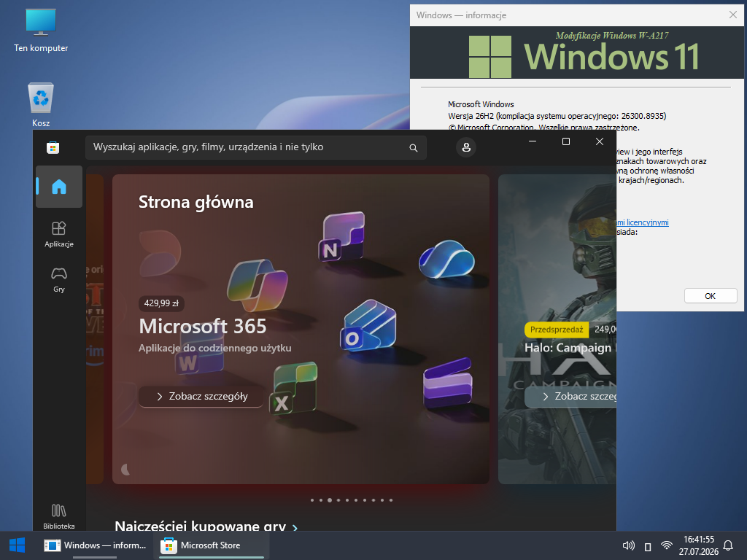Open Kosz recycle bin desktop icon
Screen dimensions: 747x560
(x=41, y=105)
